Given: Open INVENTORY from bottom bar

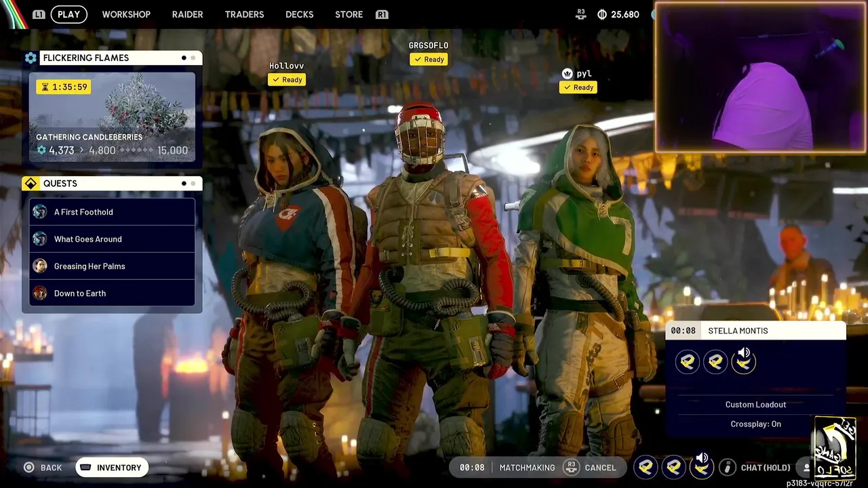Looking at the screenshot, I should 112,468.
